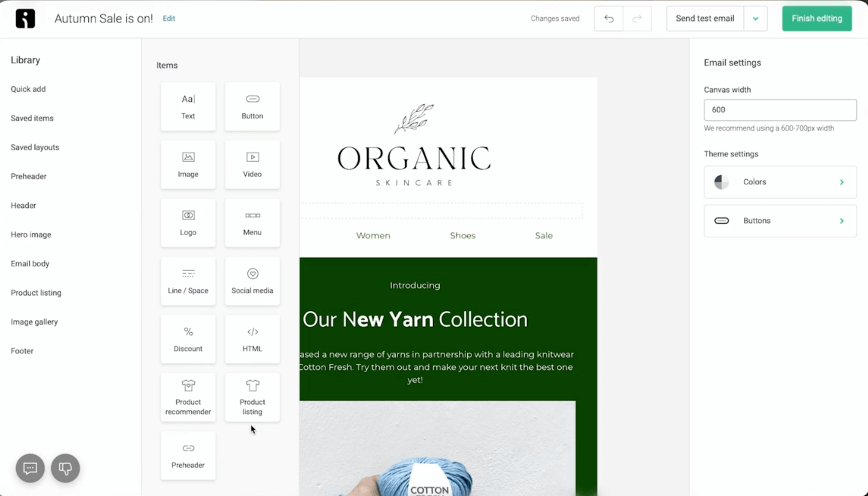Open Saved items in Library

(32, 118)
